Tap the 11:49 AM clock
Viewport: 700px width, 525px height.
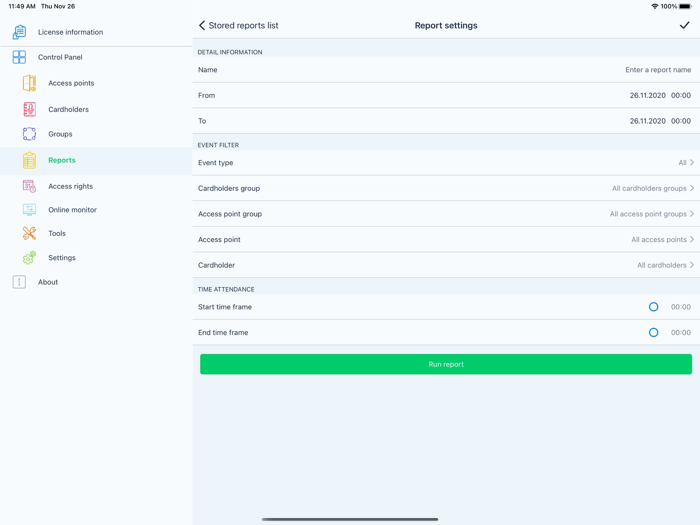point(22,6)
